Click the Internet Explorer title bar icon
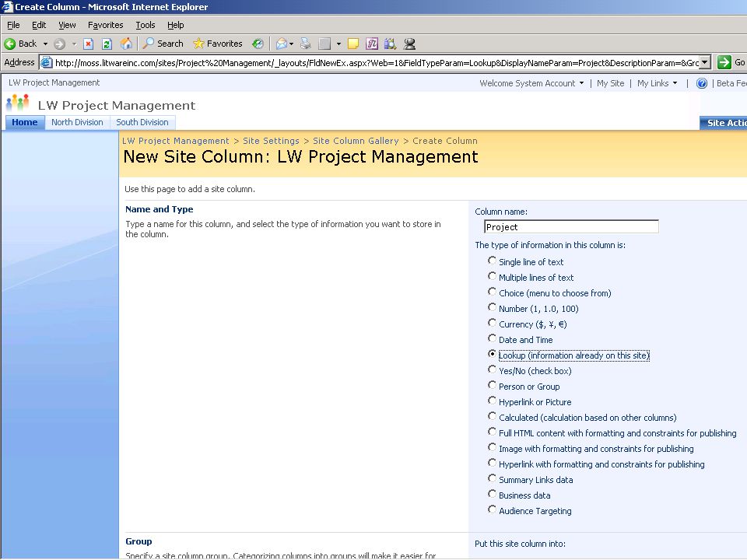The image size is (747, 560). 7,7
